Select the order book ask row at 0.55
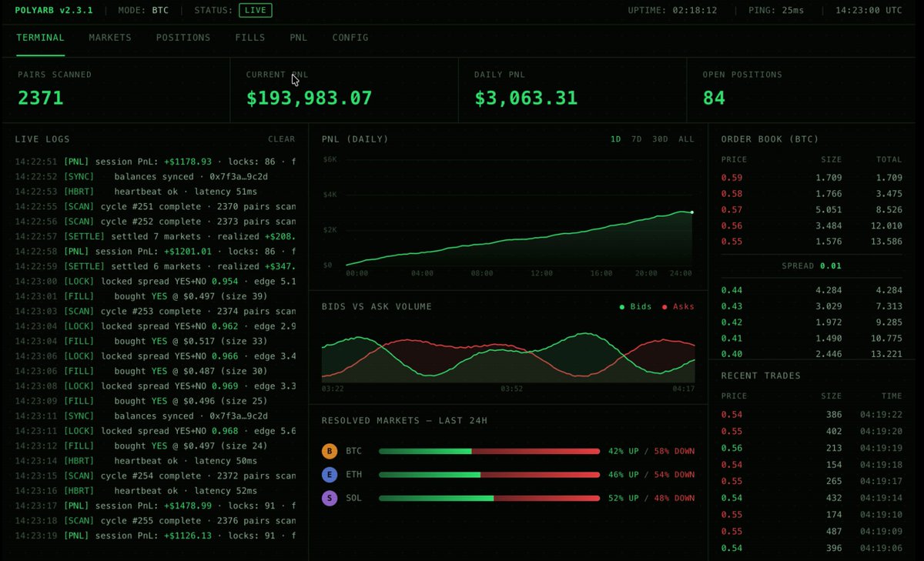The width and height of the screenshot is (924, 561). pyautogui.click(x=812, y=242)
